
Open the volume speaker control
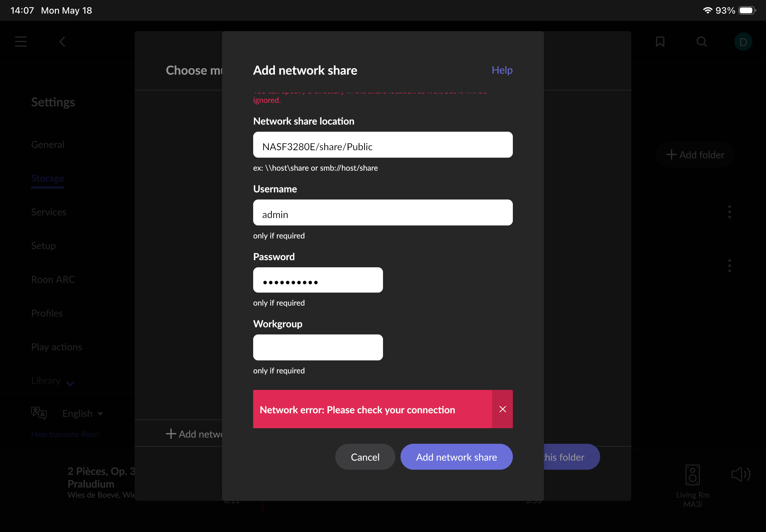click(740, 474)
